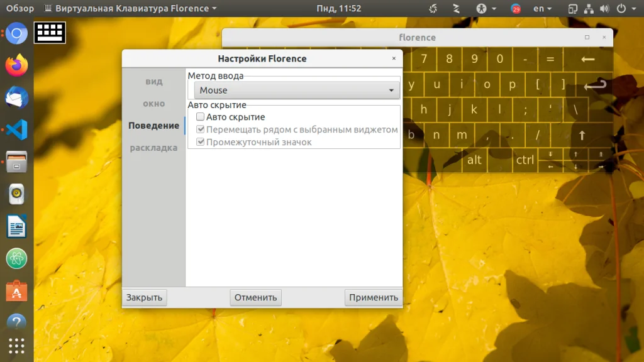
Task: Hit the left bracket key on florence keyboard
Action: (x=538, y=85)
